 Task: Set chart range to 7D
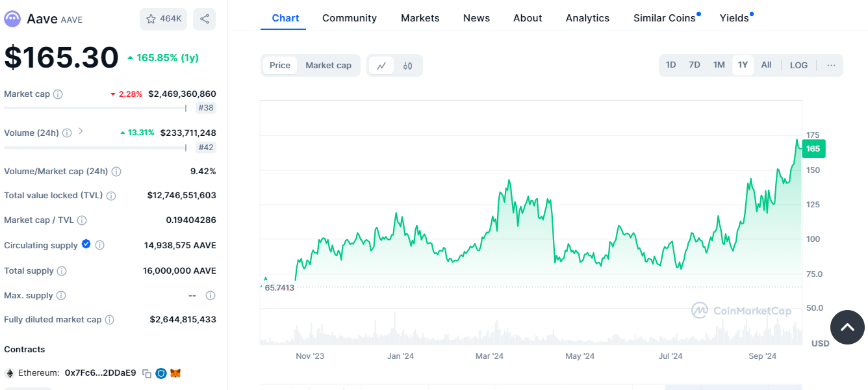pyautogui.click(x=695, y=65)
